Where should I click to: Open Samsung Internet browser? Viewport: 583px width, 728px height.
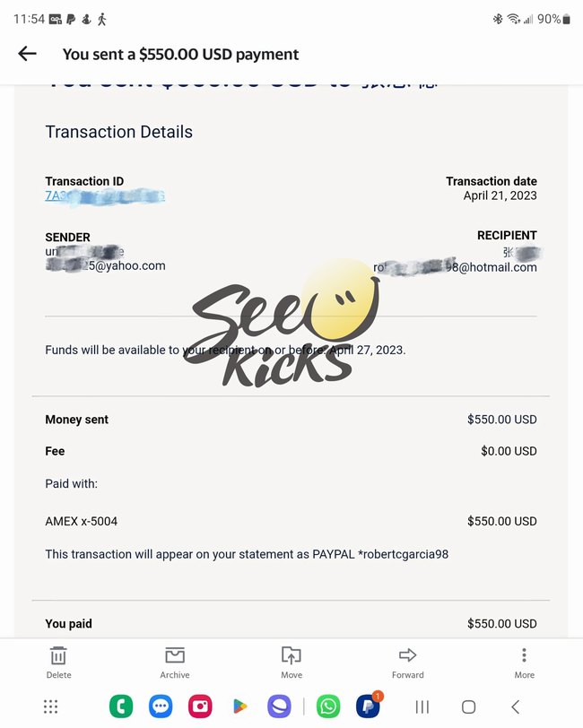click(x=279, y=706)
